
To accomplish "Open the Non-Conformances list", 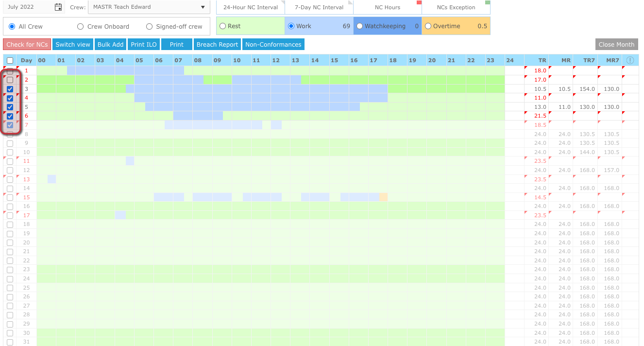I will [273, 44].
